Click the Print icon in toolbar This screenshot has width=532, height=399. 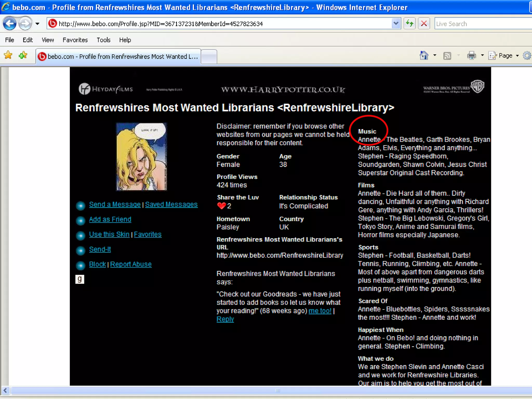click(471, 56)
